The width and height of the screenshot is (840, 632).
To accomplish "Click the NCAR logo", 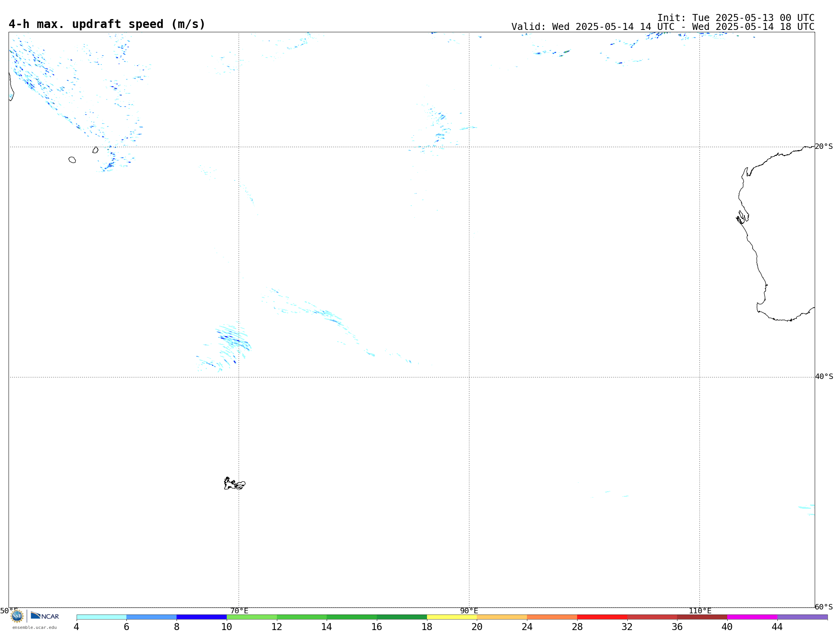I will pos(45,616).
